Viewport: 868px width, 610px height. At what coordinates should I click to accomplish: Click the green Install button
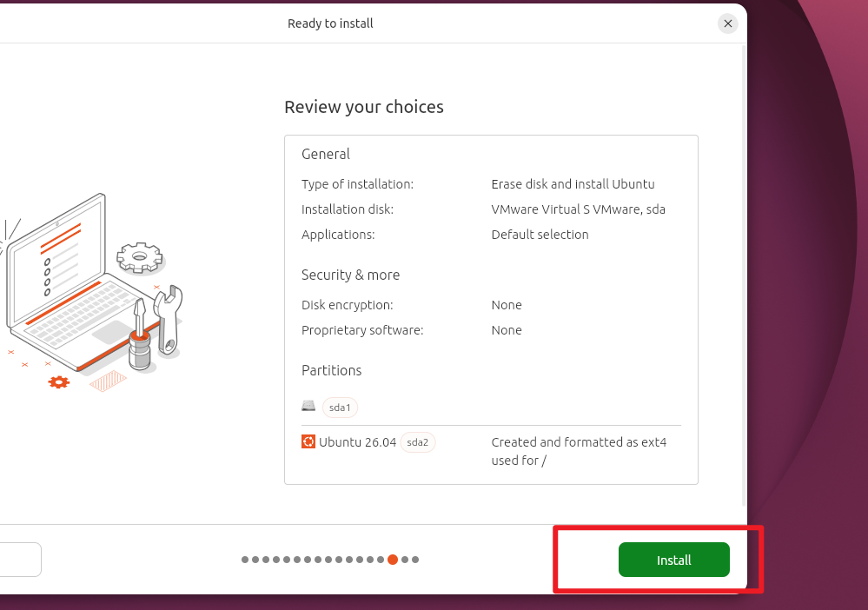[673, 560]
